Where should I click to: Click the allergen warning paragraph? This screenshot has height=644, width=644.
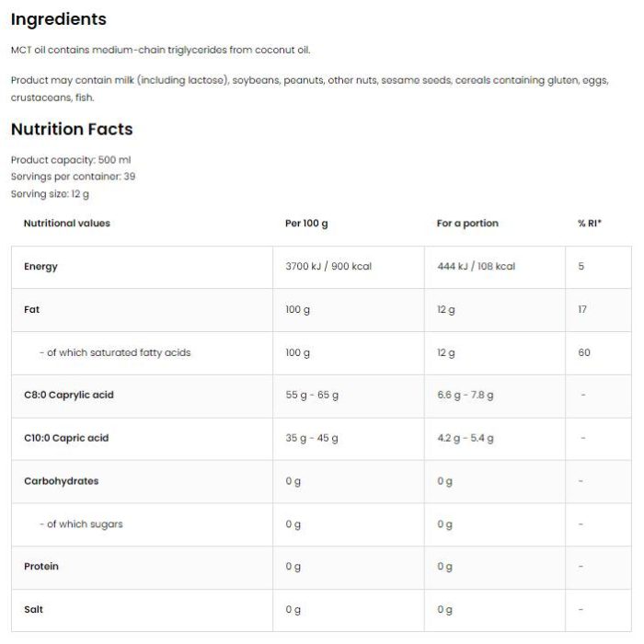(x=310, y=88)
